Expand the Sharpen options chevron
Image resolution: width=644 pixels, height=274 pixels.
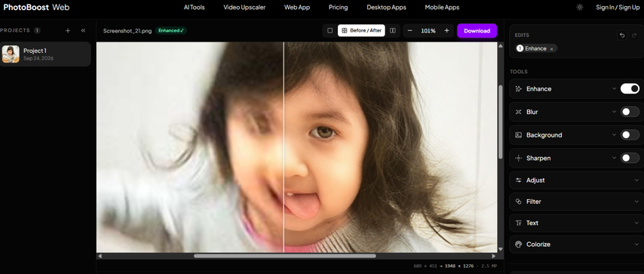[614, 158]
